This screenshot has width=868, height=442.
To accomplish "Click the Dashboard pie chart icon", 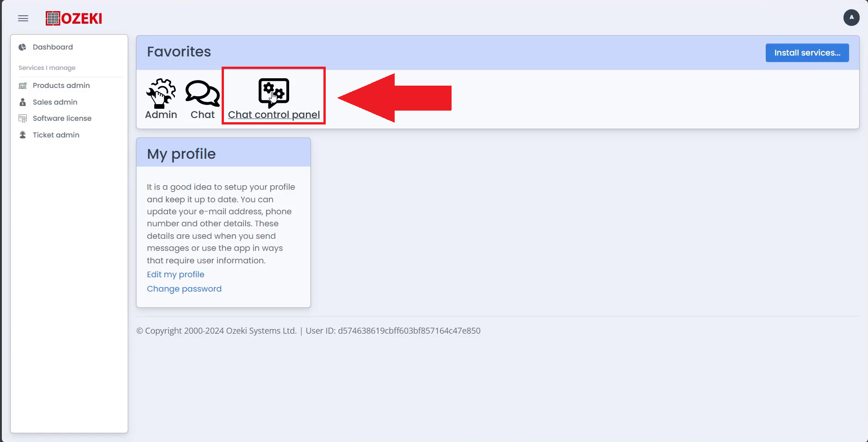I will [x=22, y=47].
